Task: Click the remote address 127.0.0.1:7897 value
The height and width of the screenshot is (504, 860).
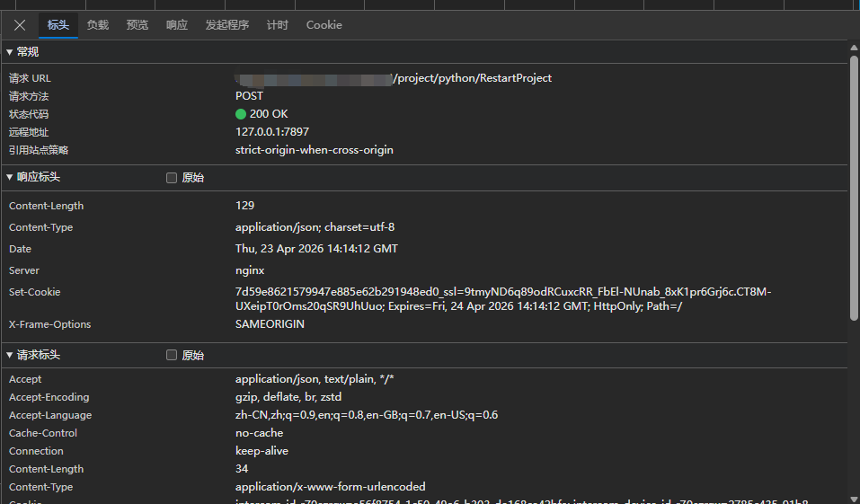Action: pos(271,132)
